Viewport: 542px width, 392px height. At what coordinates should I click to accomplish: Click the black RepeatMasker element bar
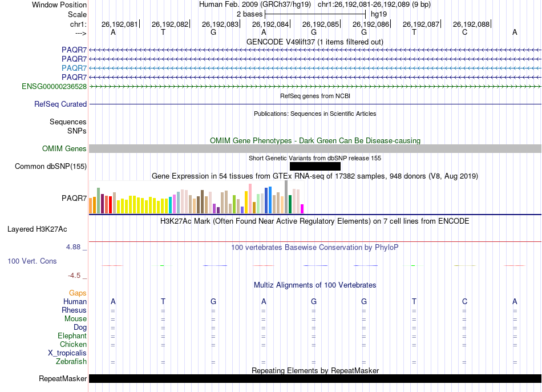pyautogui.click(x=315, y=378)
